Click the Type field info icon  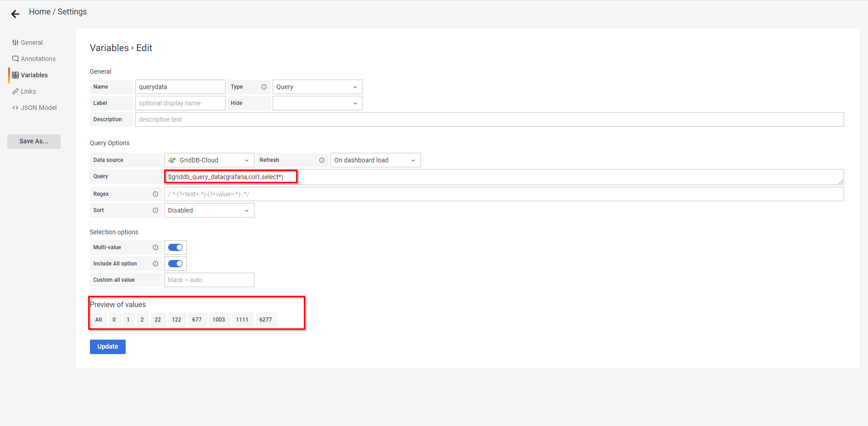point(264,87)
